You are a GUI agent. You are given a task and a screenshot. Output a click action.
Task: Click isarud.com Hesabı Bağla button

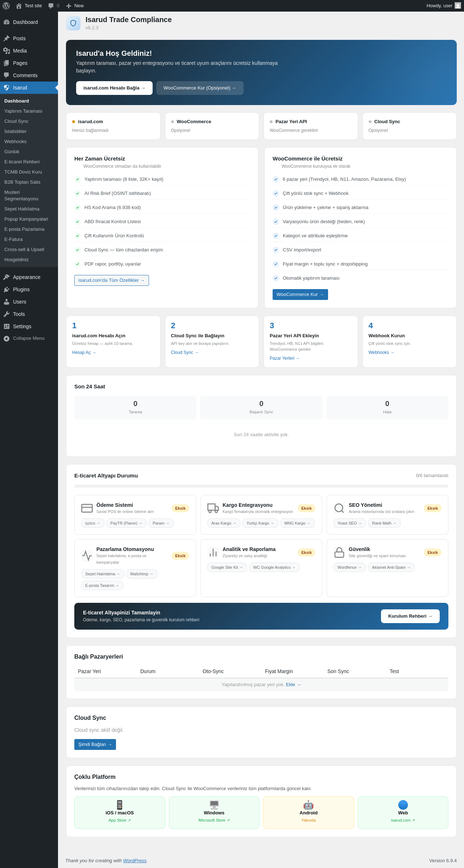(114, 88)
